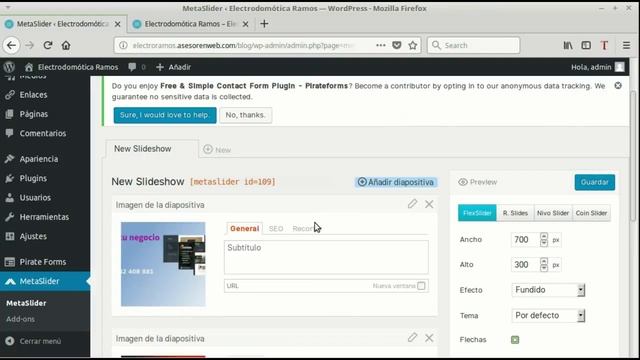Reload the current page
This screenshot has width=640, height=360.
click(48, 45)
